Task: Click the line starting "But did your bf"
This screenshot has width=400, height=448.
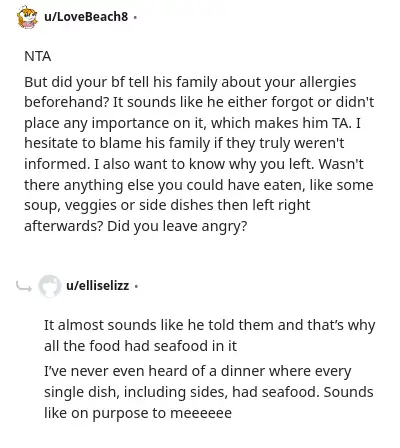Action: tap(190, 82)
